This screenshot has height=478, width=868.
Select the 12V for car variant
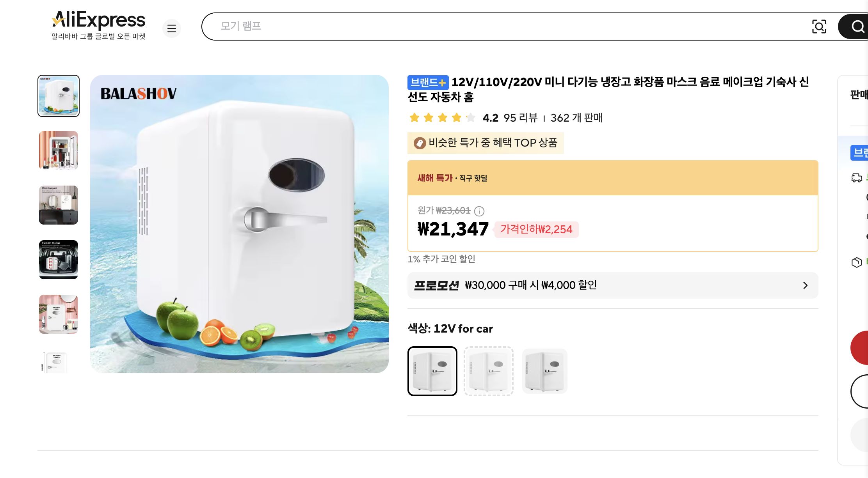point(432,370)
